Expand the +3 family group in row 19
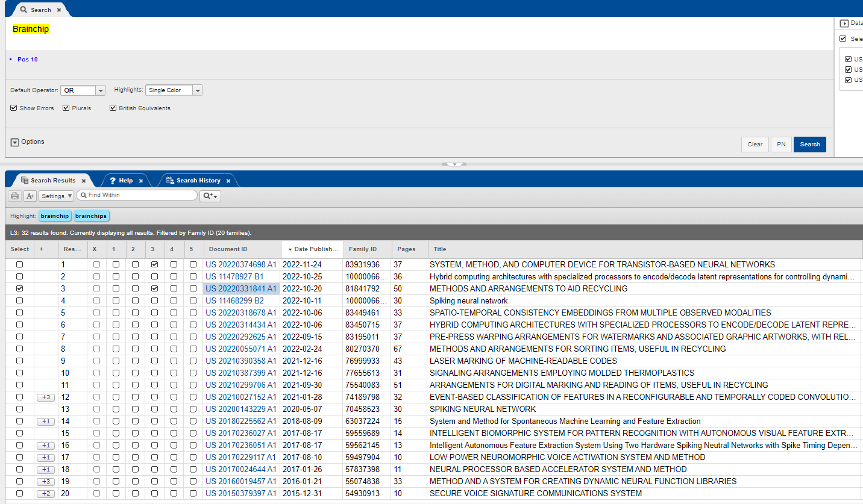The width and height of the screenshot is (863, 504). pos(46,482)
